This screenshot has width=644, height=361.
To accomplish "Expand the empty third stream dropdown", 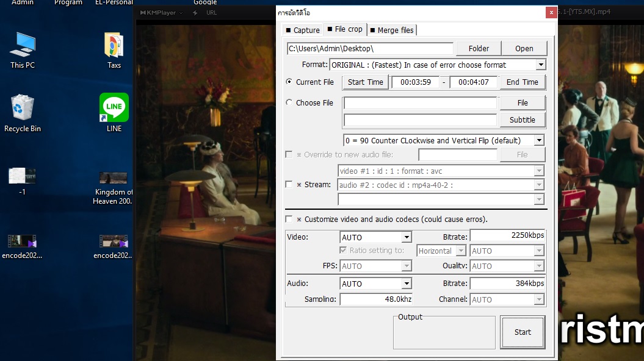I will 539,199.
